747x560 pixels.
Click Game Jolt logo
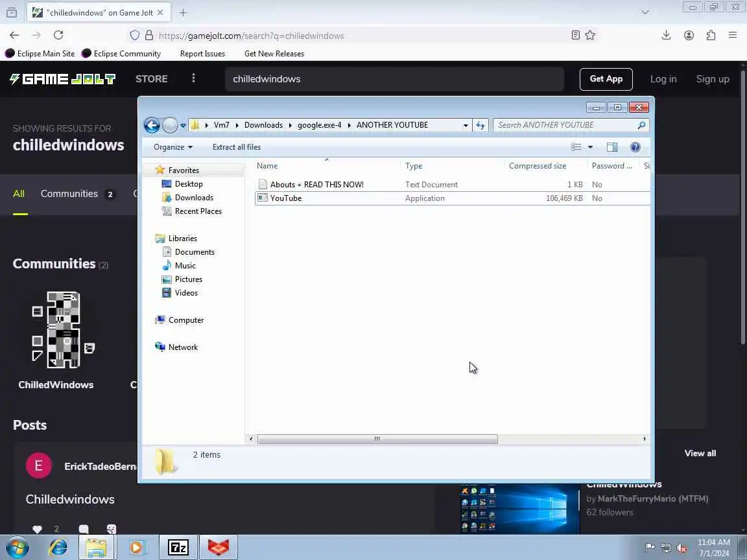[62, 79]
